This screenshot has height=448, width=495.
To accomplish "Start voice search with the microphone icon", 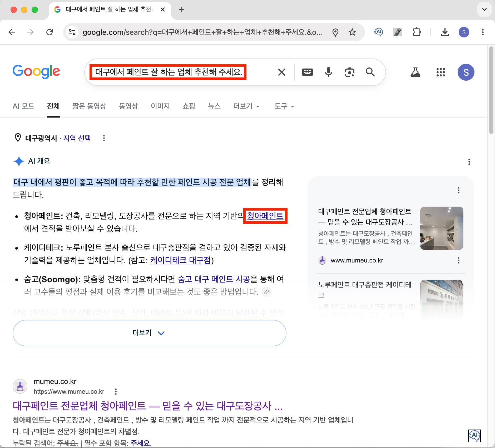I will pyautogui.click(x=328, y=72).
